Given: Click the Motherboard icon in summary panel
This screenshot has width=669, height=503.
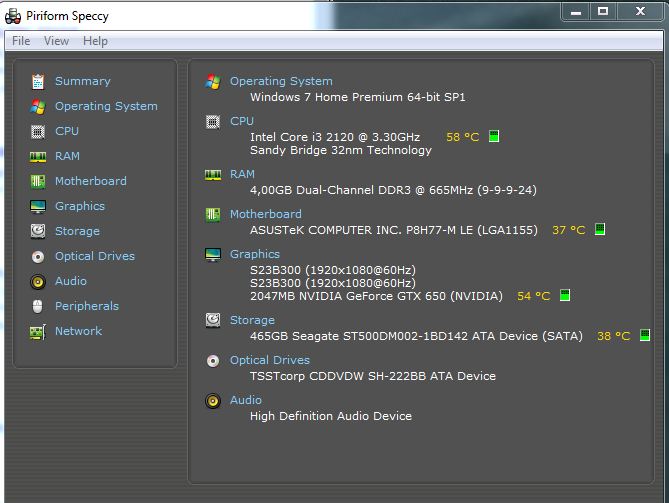Looking at the screenshot, I should coord(212,215).
